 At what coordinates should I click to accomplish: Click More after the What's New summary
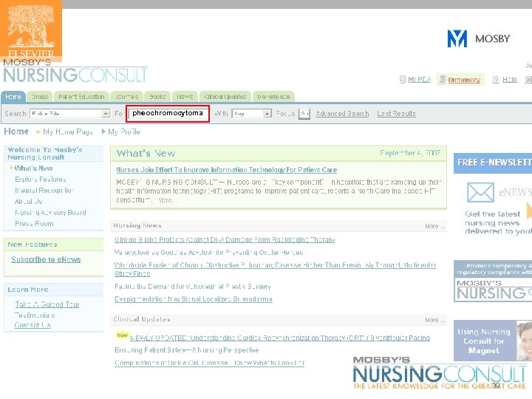pyautogui.click(x=166, y=200)
